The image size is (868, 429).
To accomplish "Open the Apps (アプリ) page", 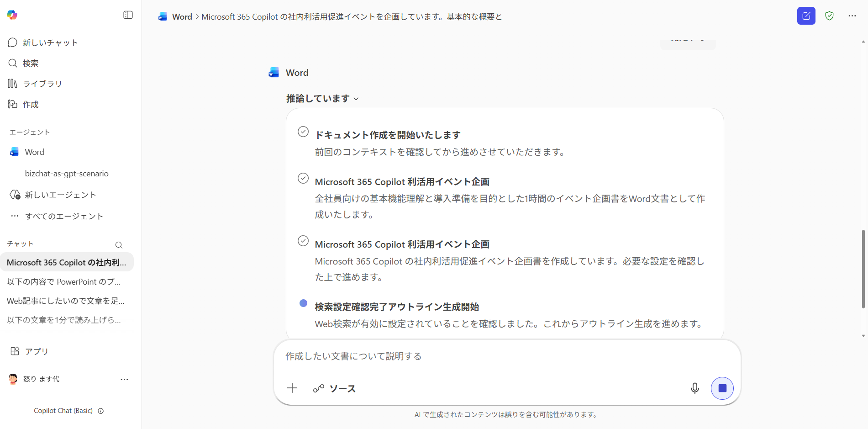I will (x=36, y=351).
